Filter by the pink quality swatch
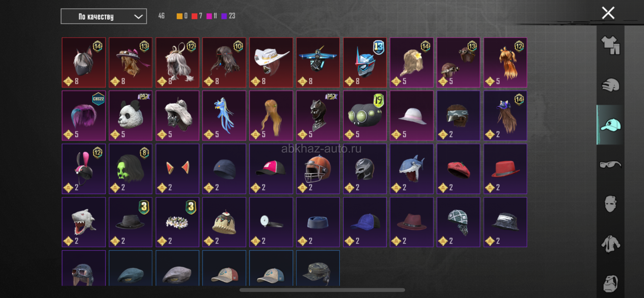This screenshot has height=298, width=644. [x=209, y=16]
